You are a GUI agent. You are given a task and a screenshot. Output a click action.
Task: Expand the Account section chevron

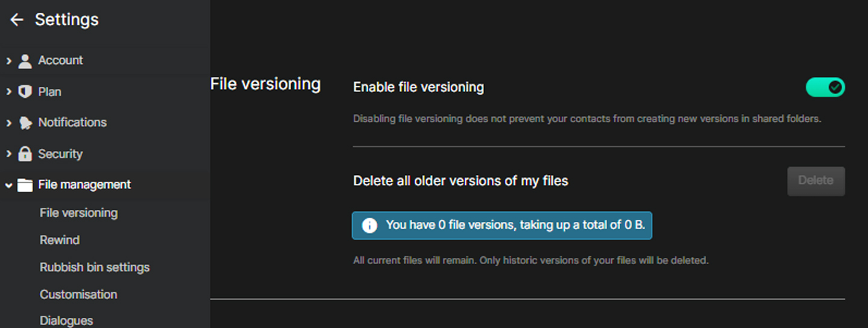(x=8, y=61)
